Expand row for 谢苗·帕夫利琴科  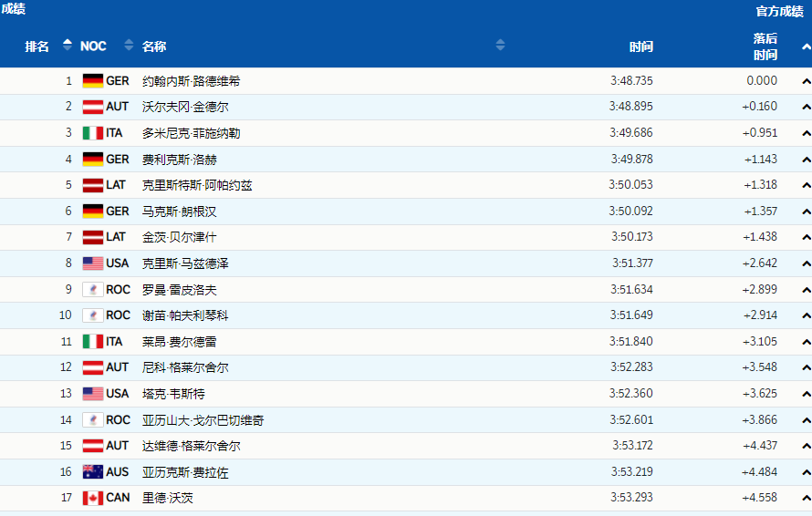pos(806,315)
